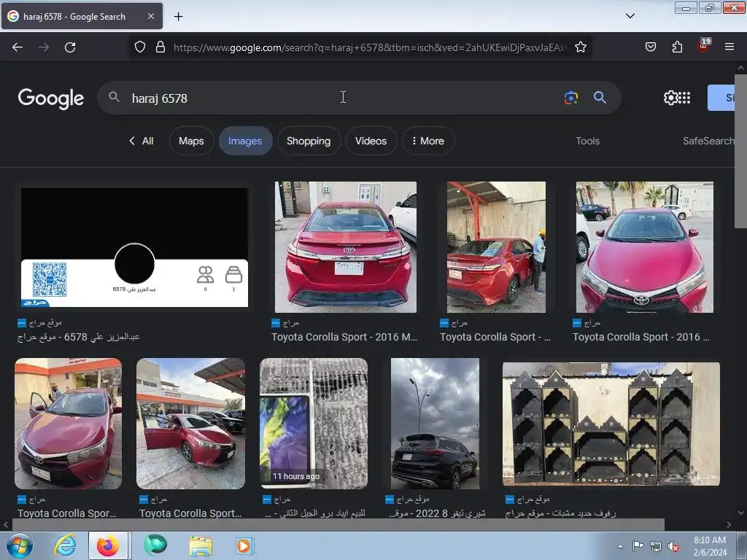Screen dimensions: 747x560
Task: Click the browser forward arrow
Action: click(x=44, y=47)
